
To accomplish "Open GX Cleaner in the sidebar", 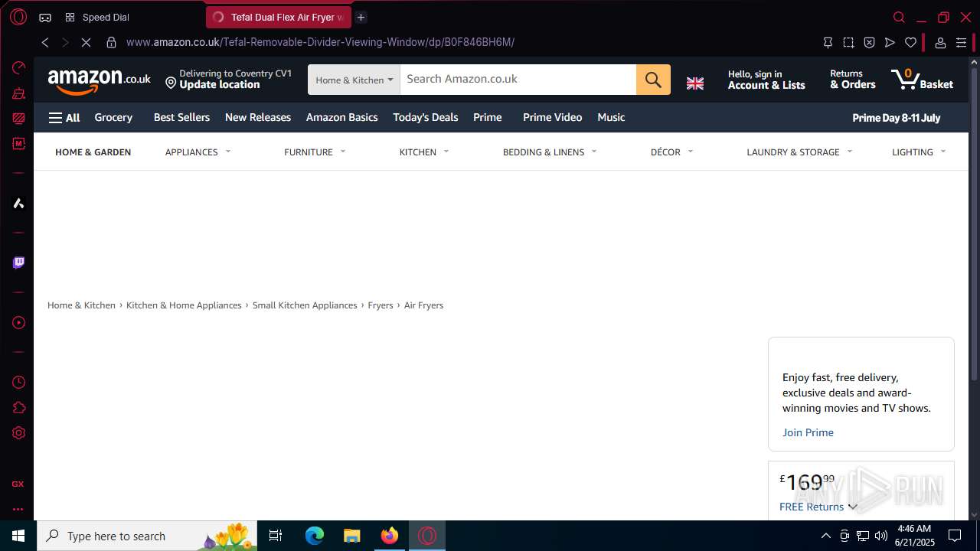I will coord(18,93).
